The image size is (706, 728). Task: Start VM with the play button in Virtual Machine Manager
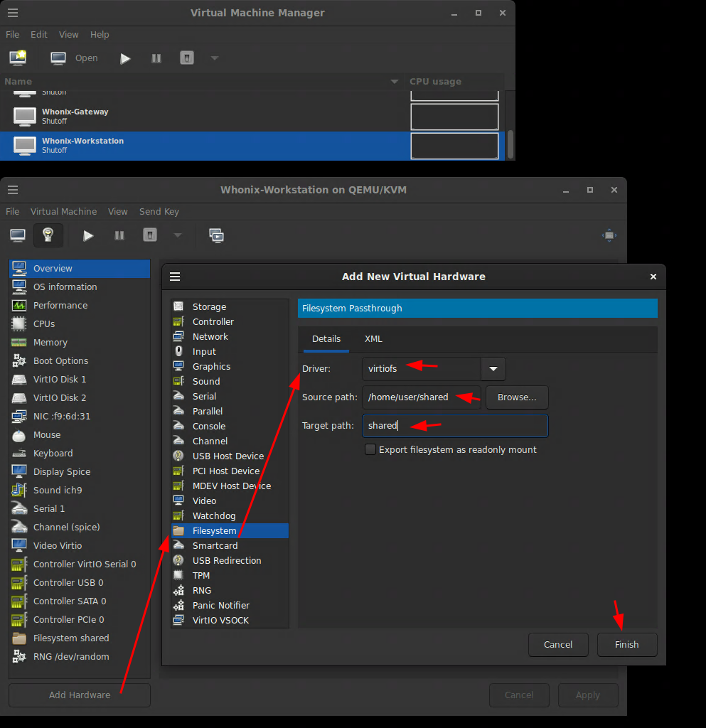[x=125, y=58]
